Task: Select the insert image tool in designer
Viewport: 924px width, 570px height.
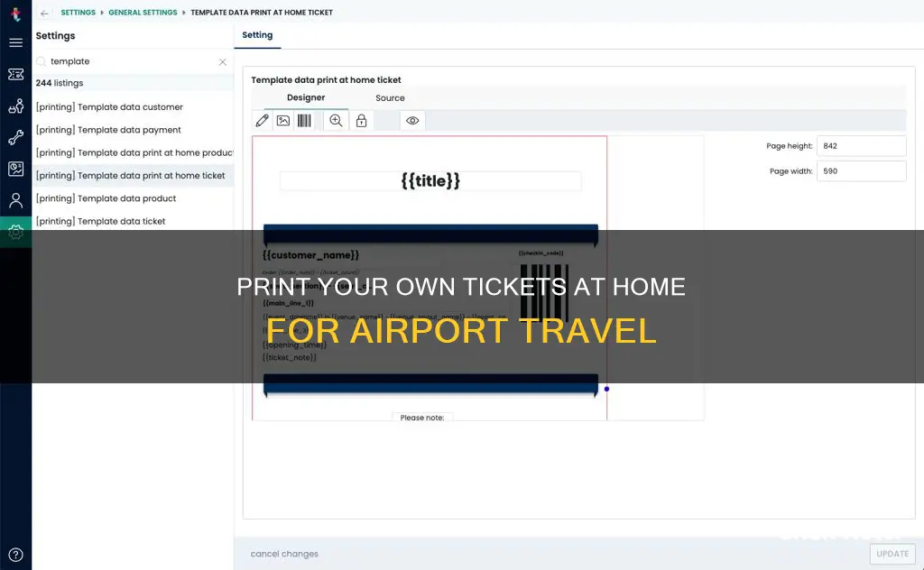Action: [x=283, y=121]
